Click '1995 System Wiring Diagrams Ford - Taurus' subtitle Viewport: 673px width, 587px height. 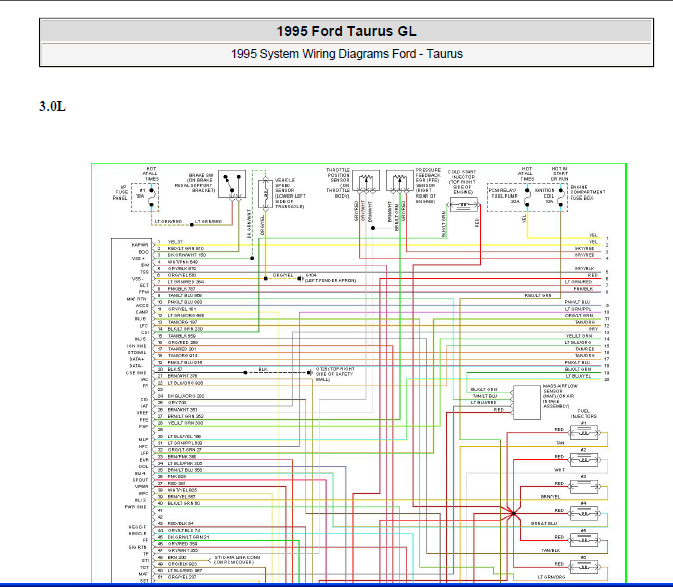347,54
